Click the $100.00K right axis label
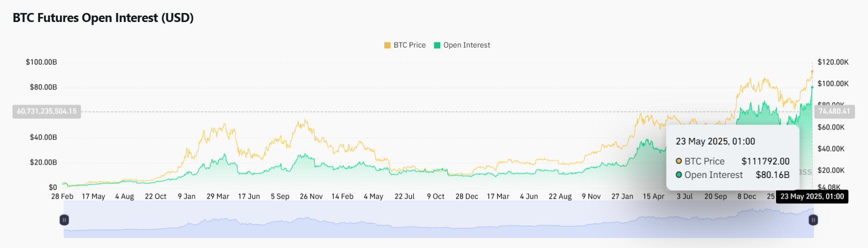 coord(833,83)
